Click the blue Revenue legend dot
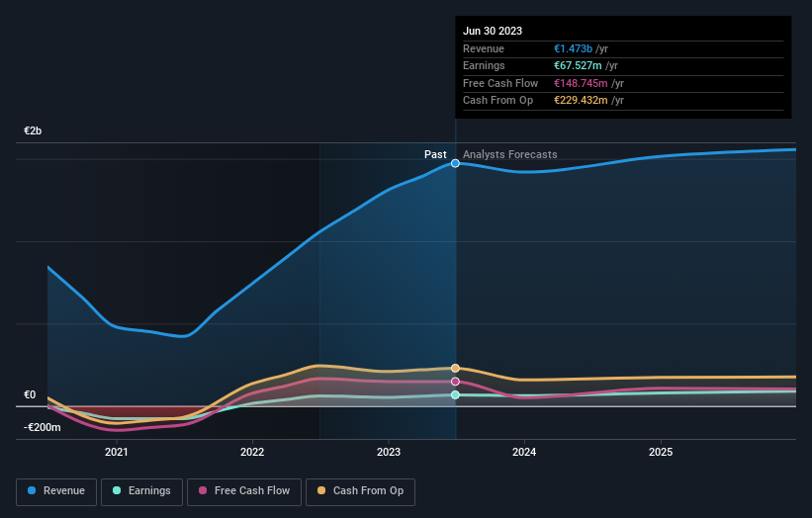 [x=32, y=490]
